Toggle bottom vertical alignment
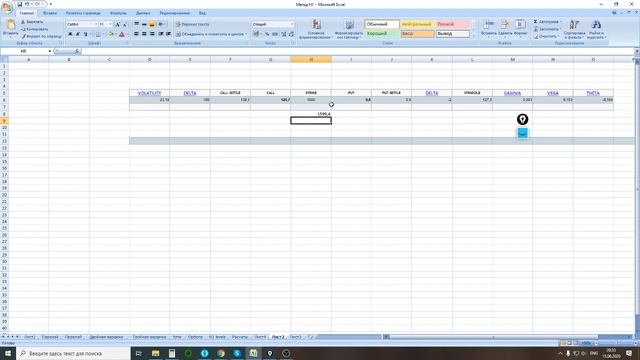 coord(152,24)
